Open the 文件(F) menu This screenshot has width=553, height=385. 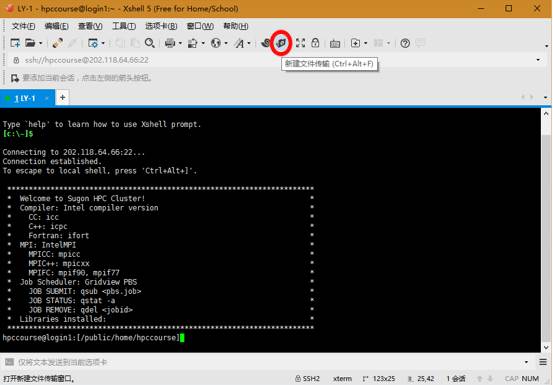coord(23,26)
